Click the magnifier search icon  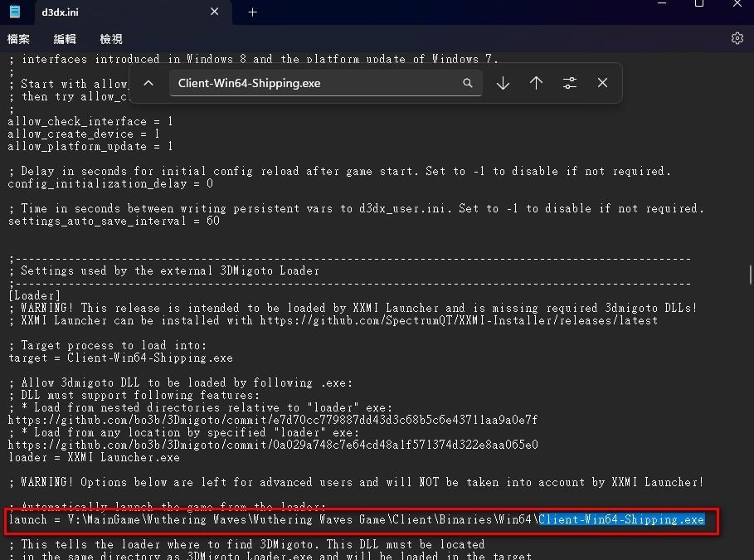click(468, 83)
